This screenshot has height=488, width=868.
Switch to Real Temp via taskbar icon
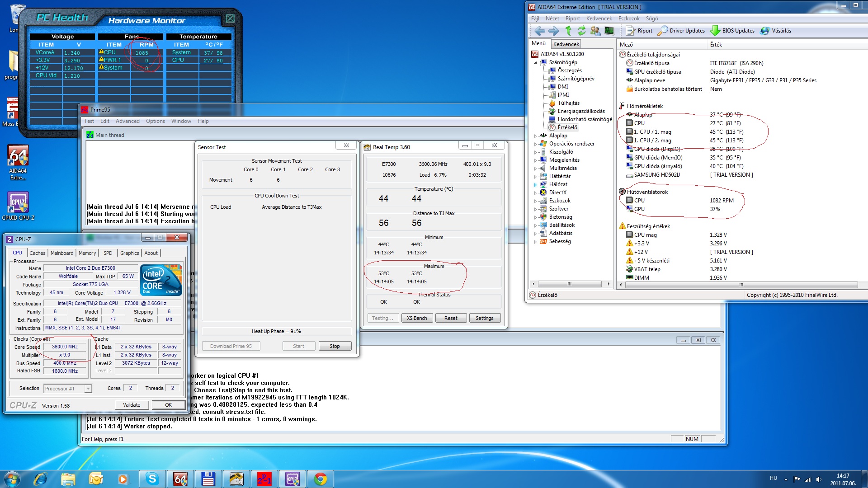[x=236, y=479]
